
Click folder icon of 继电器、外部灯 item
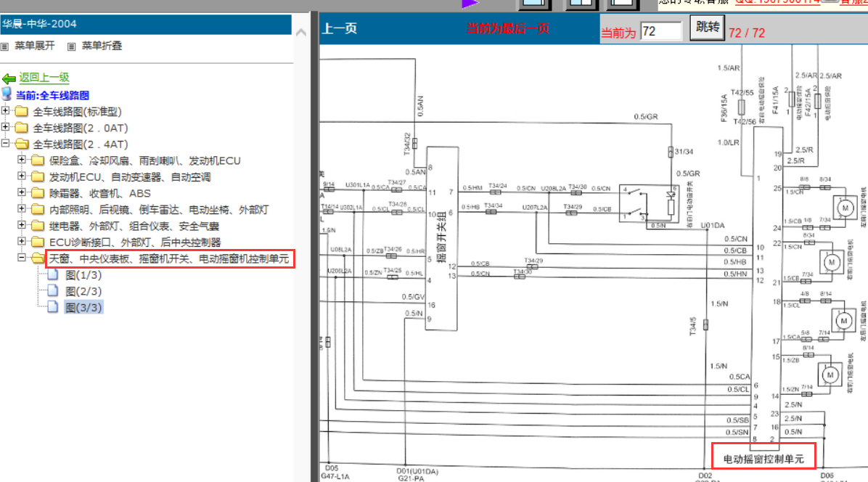[38, 226]
